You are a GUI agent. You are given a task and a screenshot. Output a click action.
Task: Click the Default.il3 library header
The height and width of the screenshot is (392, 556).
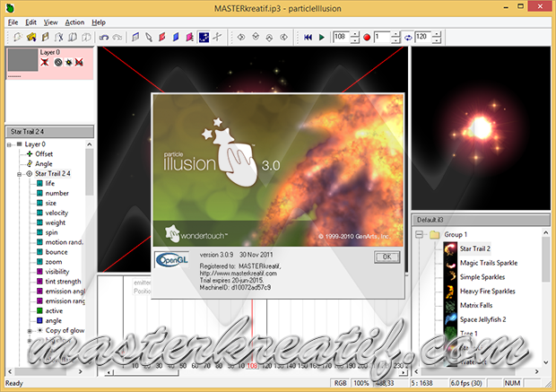481,220
